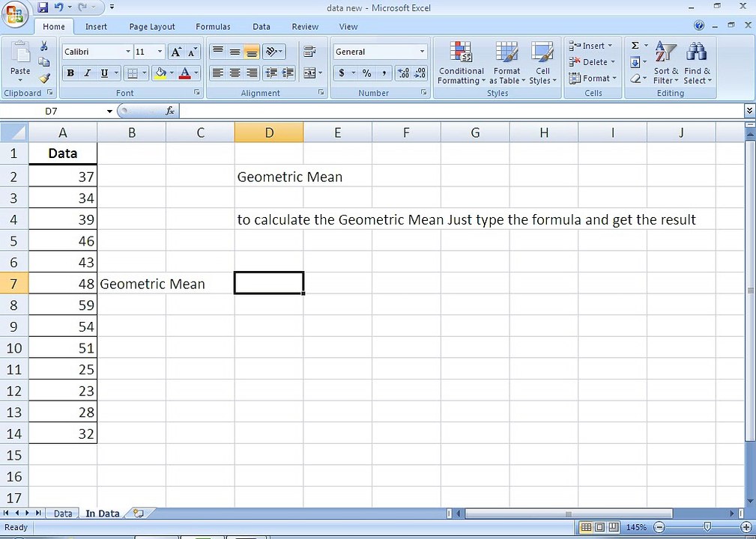
Task: Apply Percent Style
Action: coord(367,73)
